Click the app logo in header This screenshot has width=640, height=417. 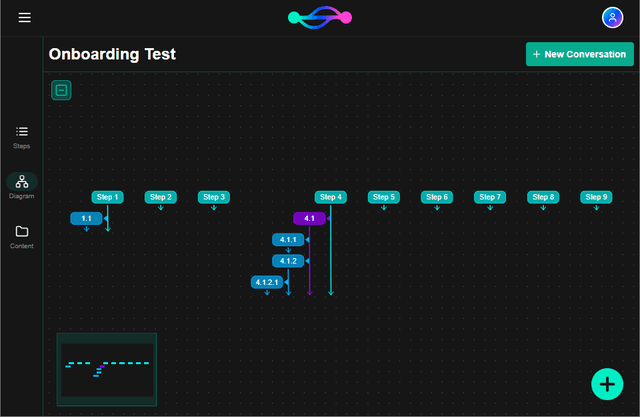click(320, 17)
